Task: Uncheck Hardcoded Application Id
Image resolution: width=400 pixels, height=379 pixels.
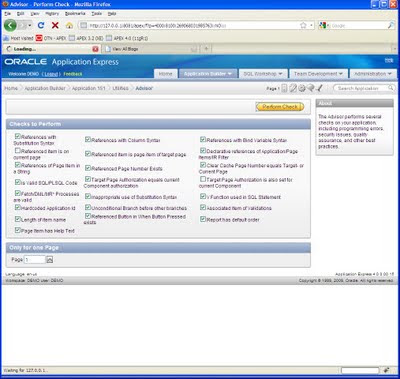Action: tap(18, 207)
